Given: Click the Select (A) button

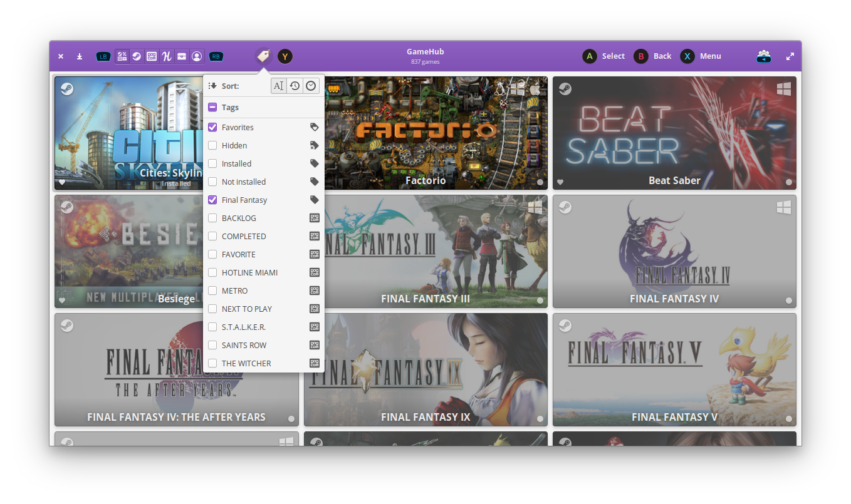Looking at the screenshot, I should [604, 56].
